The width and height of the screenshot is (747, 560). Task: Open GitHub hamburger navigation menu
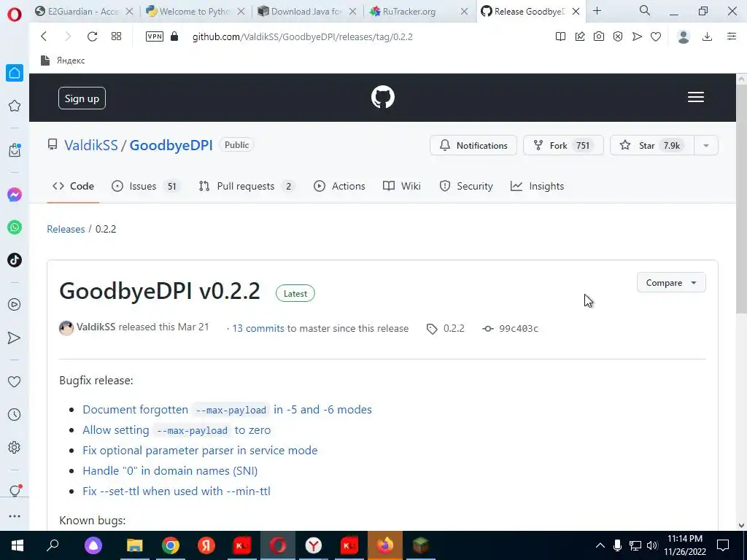(695, 97)
